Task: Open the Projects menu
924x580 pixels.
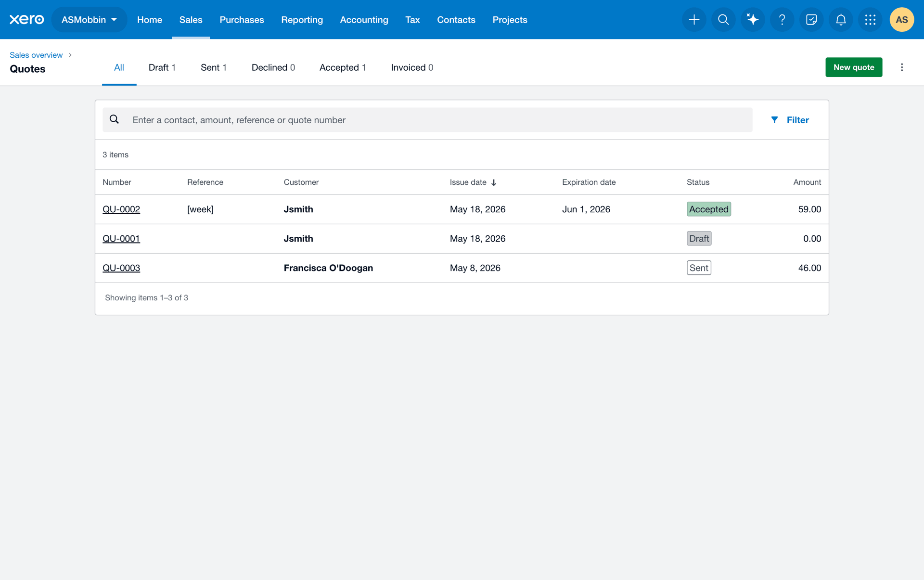Action: [x=510, y=20]
